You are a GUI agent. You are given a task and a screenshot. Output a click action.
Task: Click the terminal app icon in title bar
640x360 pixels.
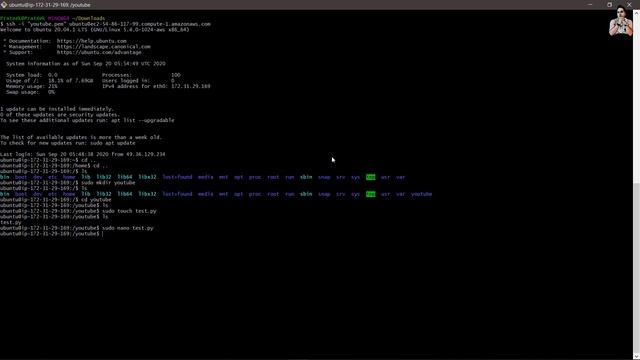[4, 5]
